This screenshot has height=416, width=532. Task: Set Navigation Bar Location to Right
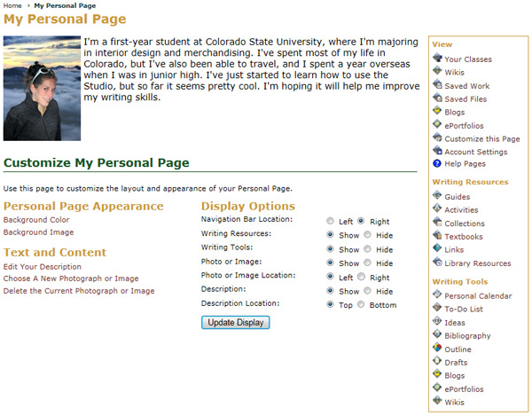(x=361, y=221)
